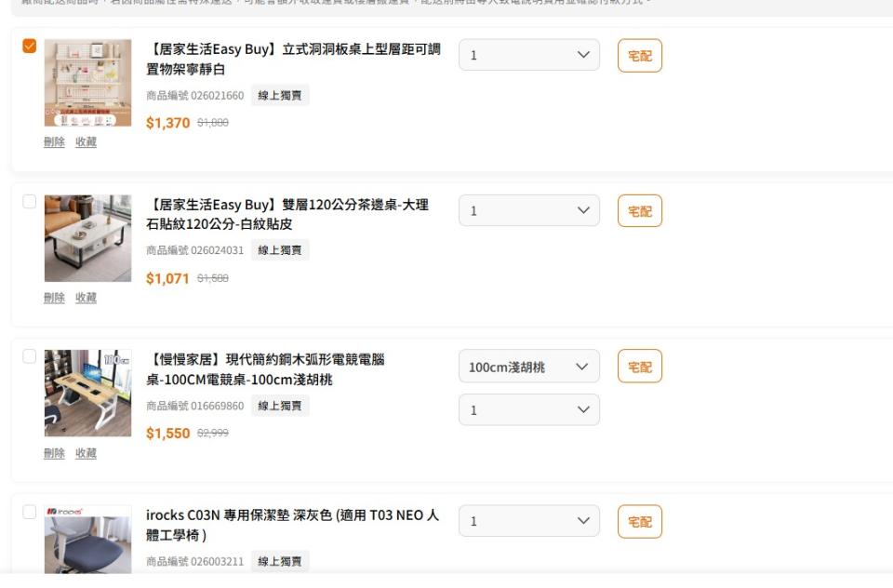The width and height of the screenshot is (893, 588).
Task: Expand the 100cm淺胡桃 variant dropdown
Action: click(529, 367)
